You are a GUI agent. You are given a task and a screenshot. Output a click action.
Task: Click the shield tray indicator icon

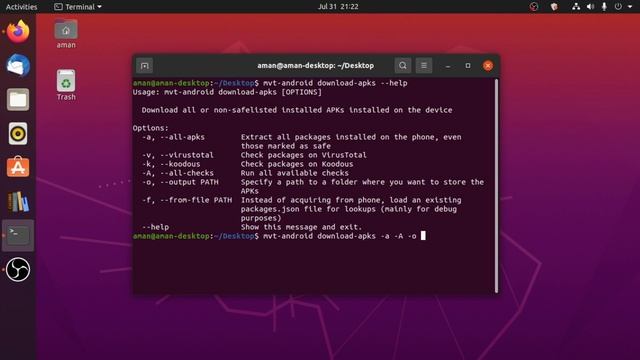[554, 7]
